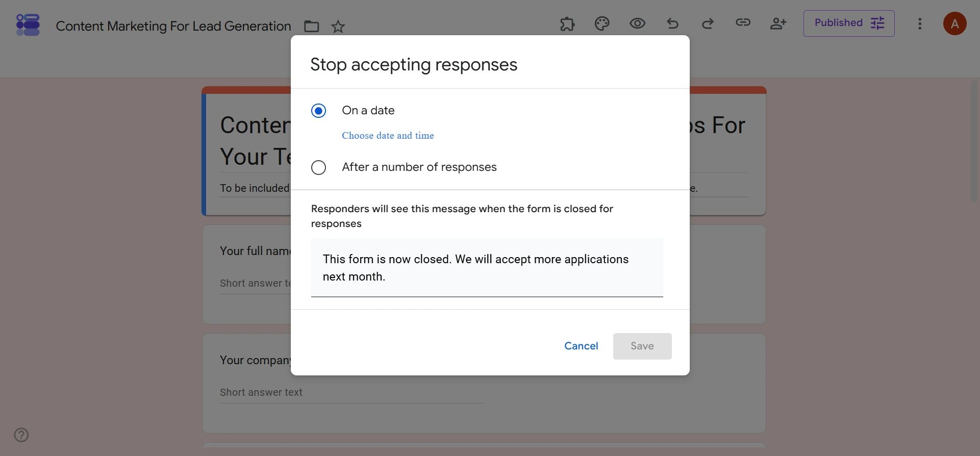This screenshot has width=980, height=456.
Task: Click the undo arrow icon
Action: pos(672,23)
